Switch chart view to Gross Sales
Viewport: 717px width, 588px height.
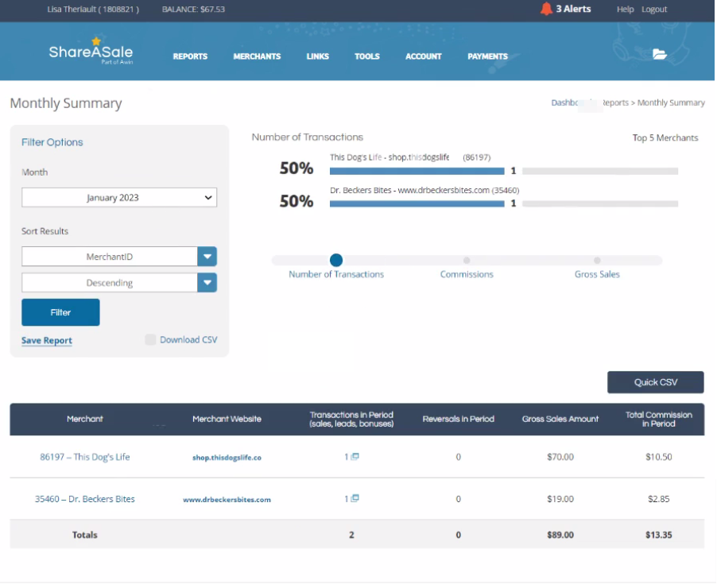[597, 260]
